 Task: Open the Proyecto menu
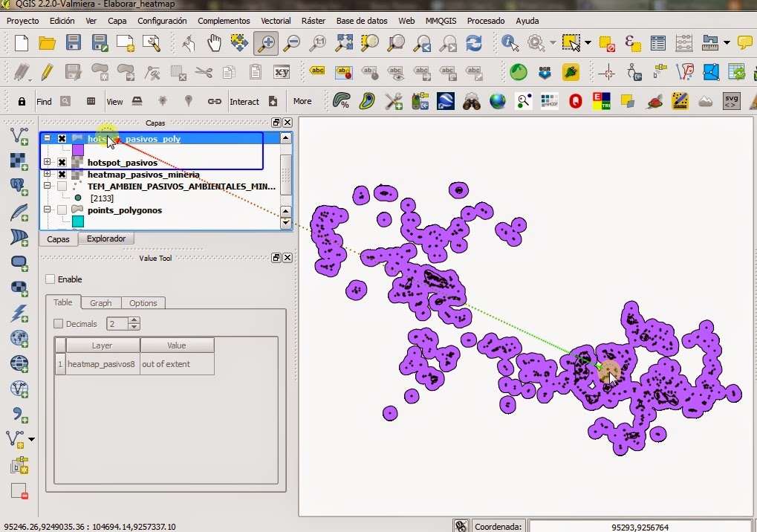[x=23, y=21]
